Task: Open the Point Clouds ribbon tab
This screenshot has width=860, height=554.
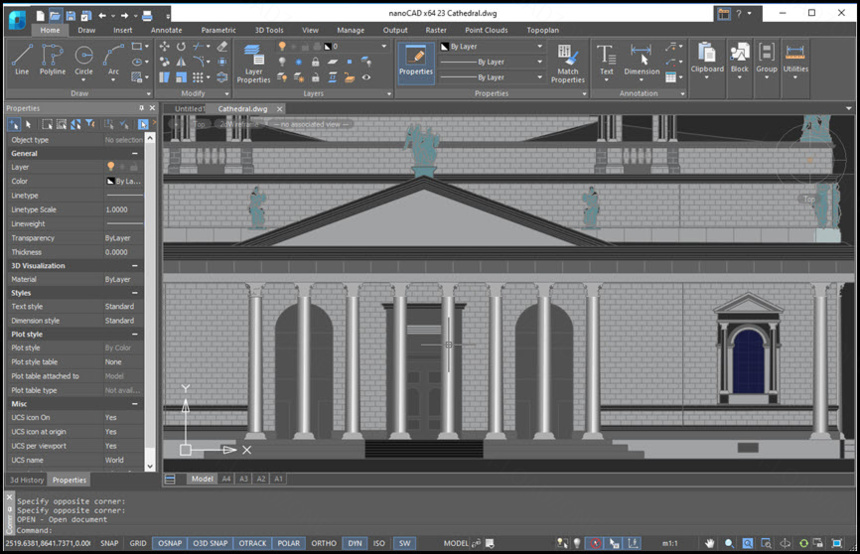Action: pos(486,30)
